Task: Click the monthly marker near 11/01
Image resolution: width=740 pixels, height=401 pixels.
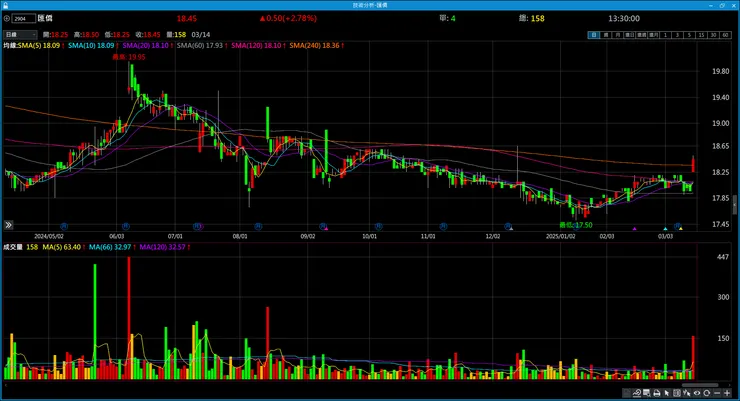Action: coord(443,227)
